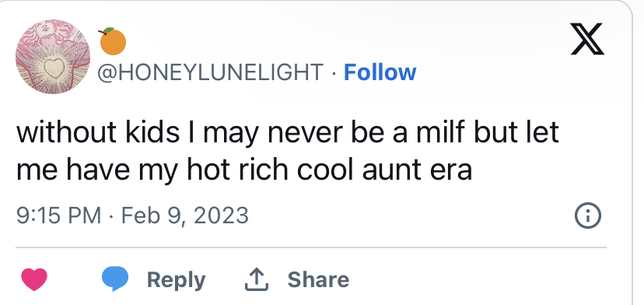The width and height of the screenshot is (644, 305).
Task: Click the Reply text label
Action: [x=177, y=281]
